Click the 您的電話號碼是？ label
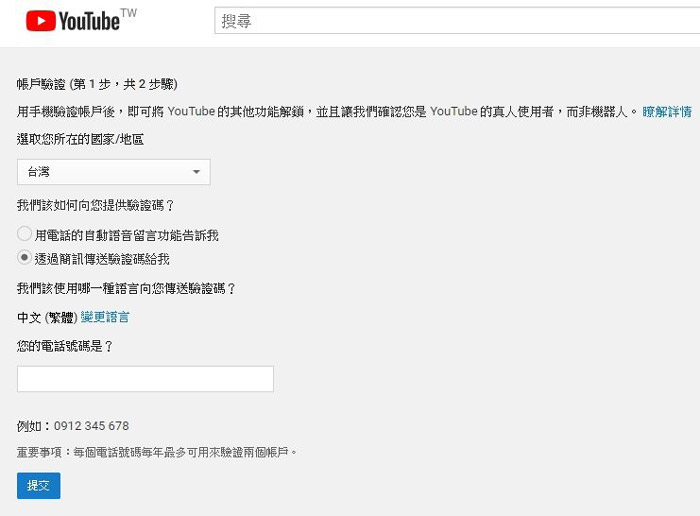Viewport: 700px width, 516px height. 65,346
